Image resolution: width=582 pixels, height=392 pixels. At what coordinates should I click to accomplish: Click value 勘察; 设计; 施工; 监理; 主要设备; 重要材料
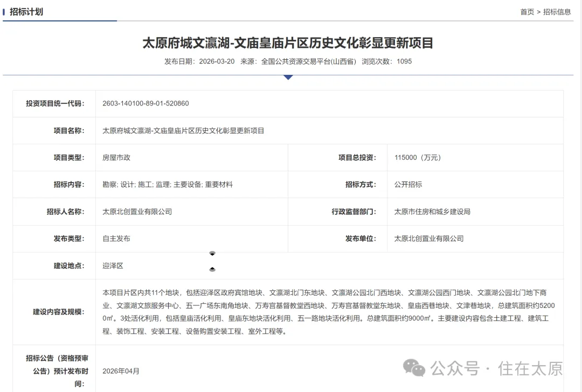[168, 184]
